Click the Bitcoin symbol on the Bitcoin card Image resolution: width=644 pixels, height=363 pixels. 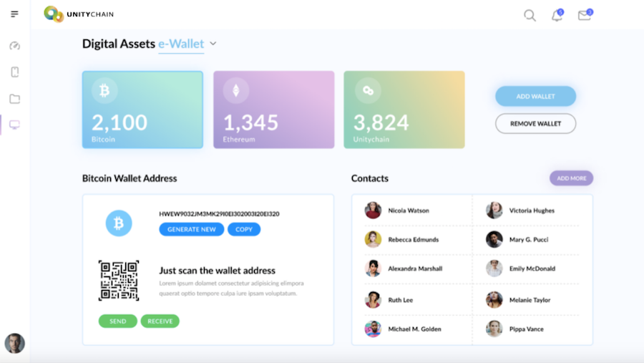tap(104, 90)
